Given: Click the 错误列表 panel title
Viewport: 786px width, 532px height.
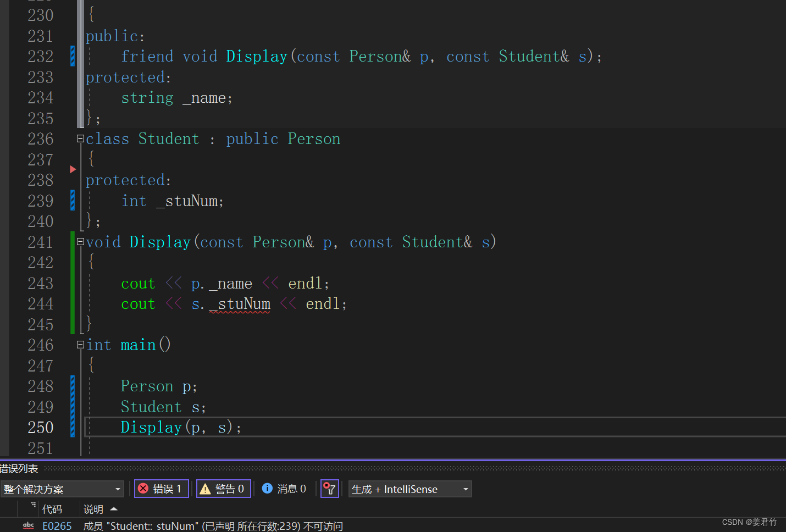Looking at the screenshot, I should pyautogui.click(x=19, y=469).
